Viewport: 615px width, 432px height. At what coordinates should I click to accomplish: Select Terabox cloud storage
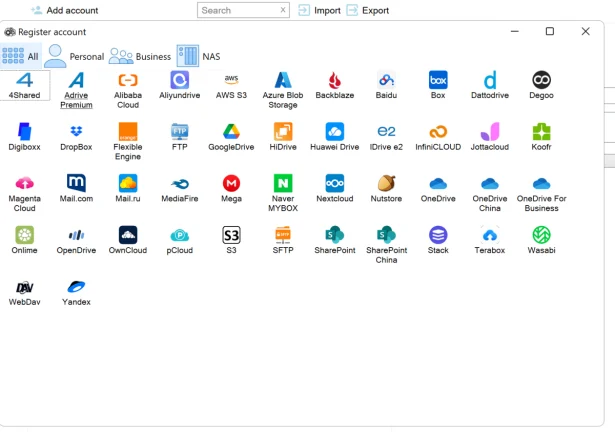[490, 240]
